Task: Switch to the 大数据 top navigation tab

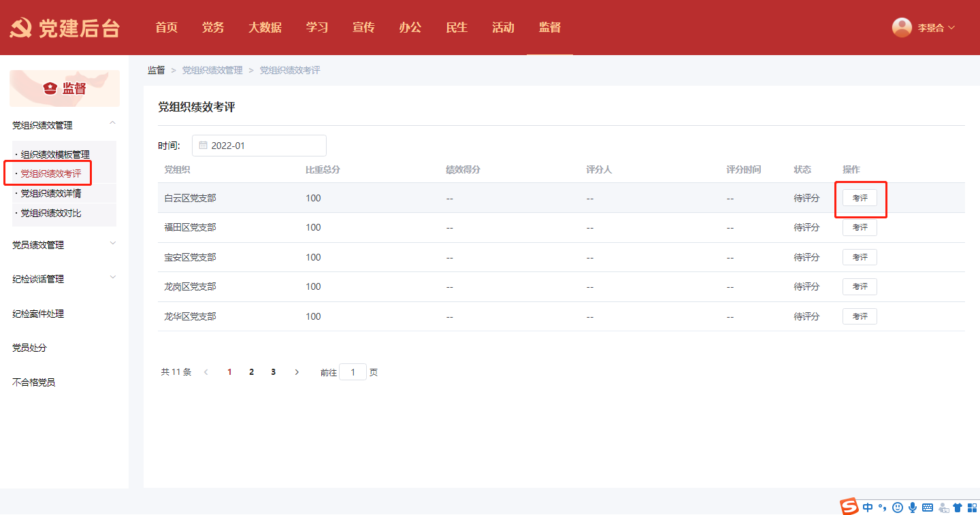Action: tap(265, 28)
